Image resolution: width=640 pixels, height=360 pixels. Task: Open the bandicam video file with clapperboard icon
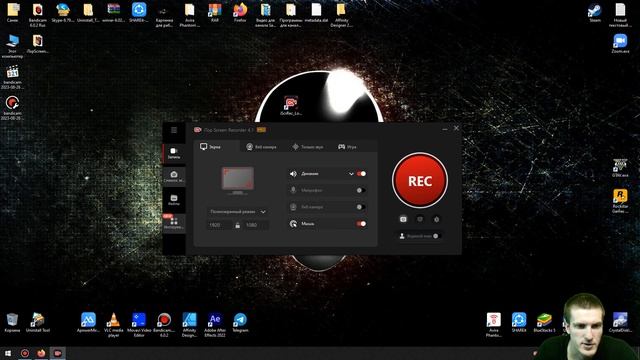pyautogui.click(x=13, y=77)
